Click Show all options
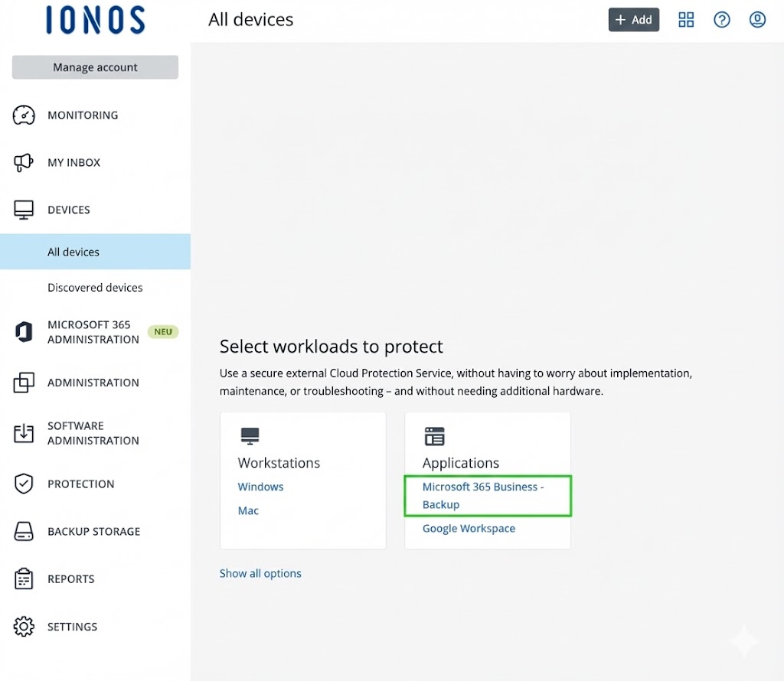 [260, 573]
